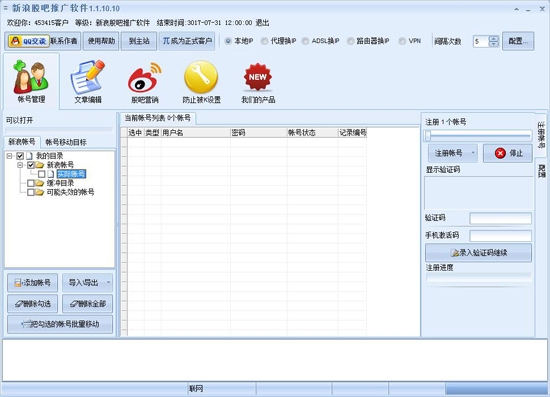The width and height of the screenshot is (550, 397).
Task: Open the 防止被K设置 wrench settings
Action: click(201, 82)
